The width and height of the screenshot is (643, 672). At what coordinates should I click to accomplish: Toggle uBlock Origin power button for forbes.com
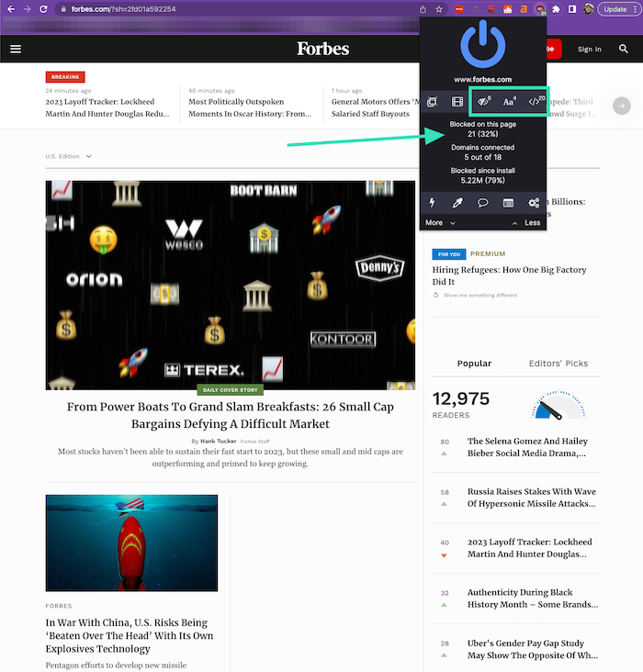click(x=482, y=45)
